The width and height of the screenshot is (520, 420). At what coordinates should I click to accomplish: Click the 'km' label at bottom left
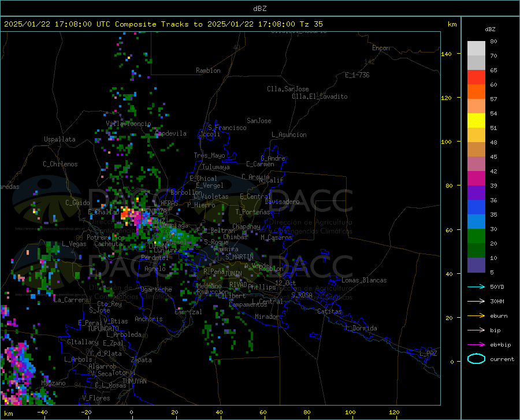coord(8,414)
